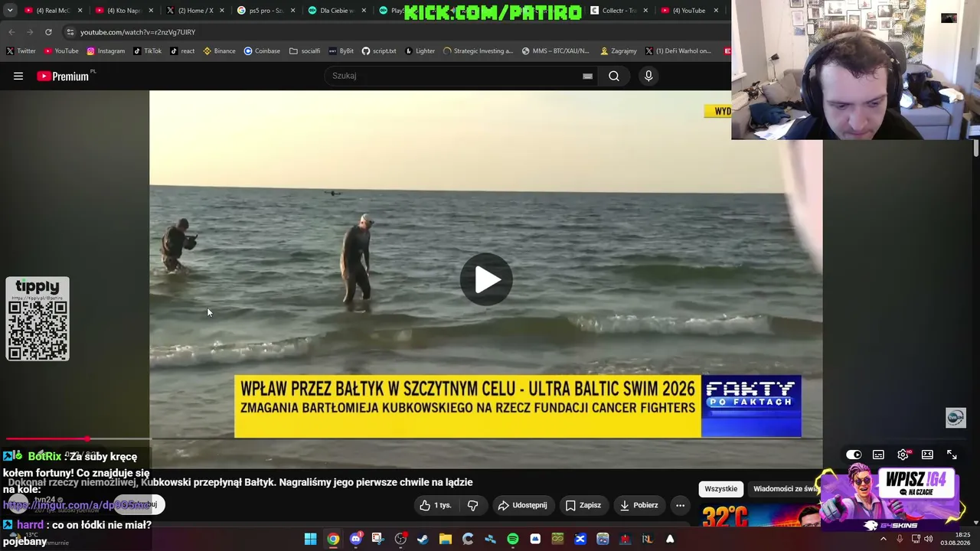
Task: Dislike the video with thumbs down
Action: coord(472,505)
